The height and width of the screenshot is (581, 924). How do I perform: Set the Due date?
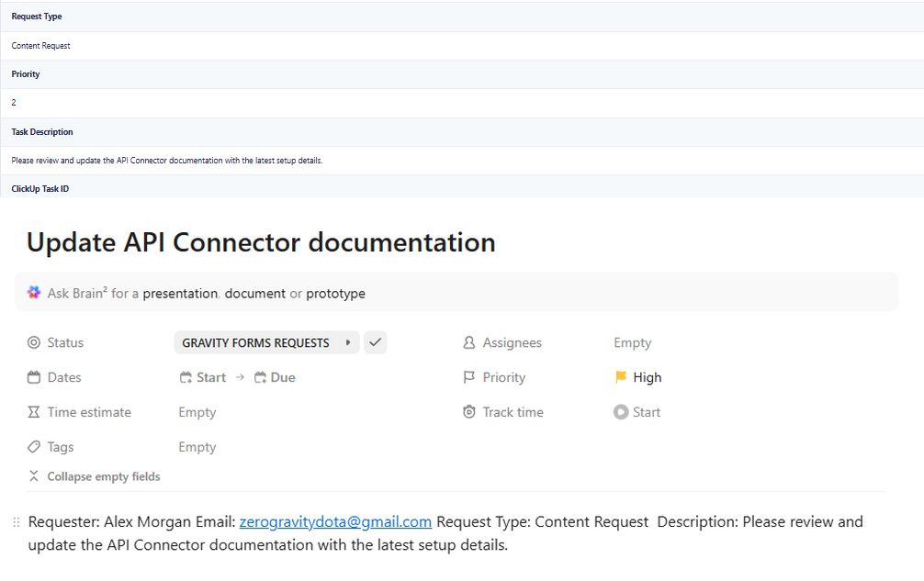tap(275, 377)
